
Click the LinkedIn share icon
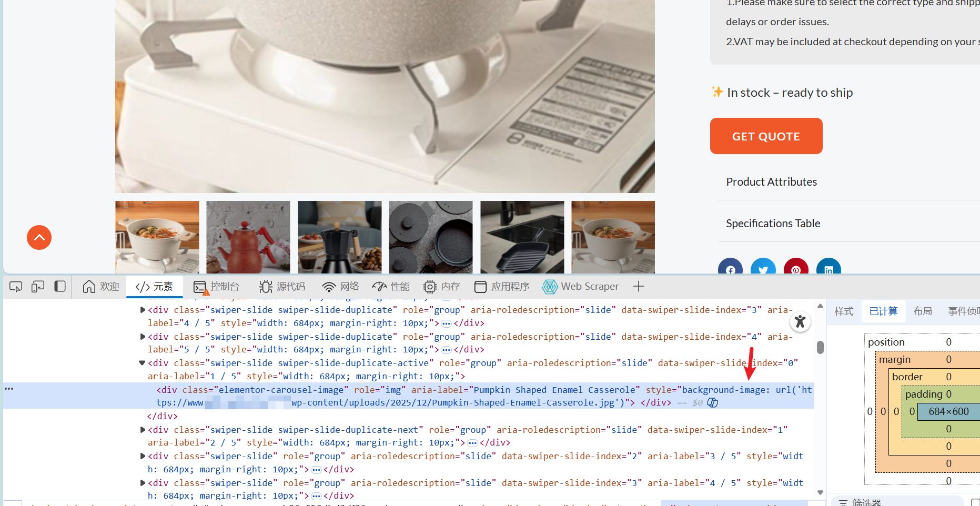(x=829, y=269)
